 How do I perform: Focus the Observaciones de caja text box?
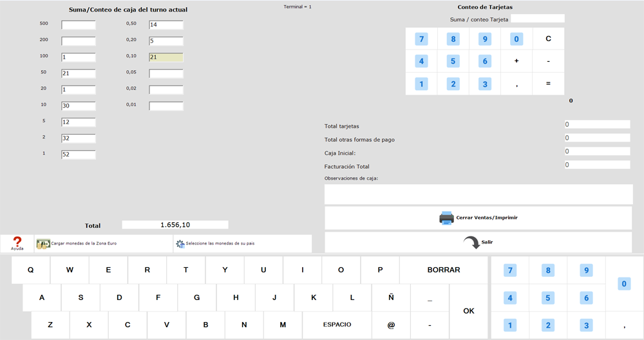(x=478, y=194)
